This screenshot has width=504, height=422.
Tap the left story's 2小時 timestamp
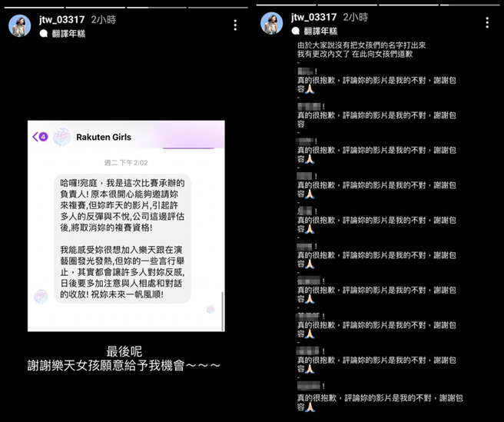click(103, 20)
